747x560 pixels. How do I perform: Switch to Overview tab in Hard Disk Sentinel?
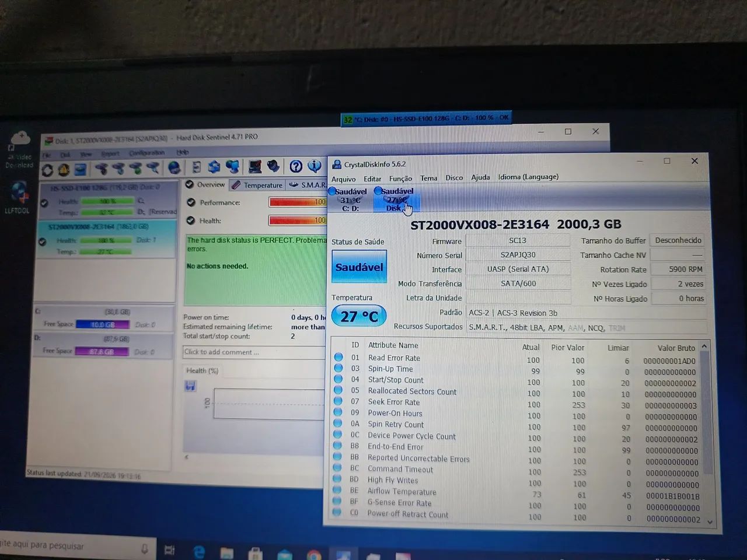point(205,184)
